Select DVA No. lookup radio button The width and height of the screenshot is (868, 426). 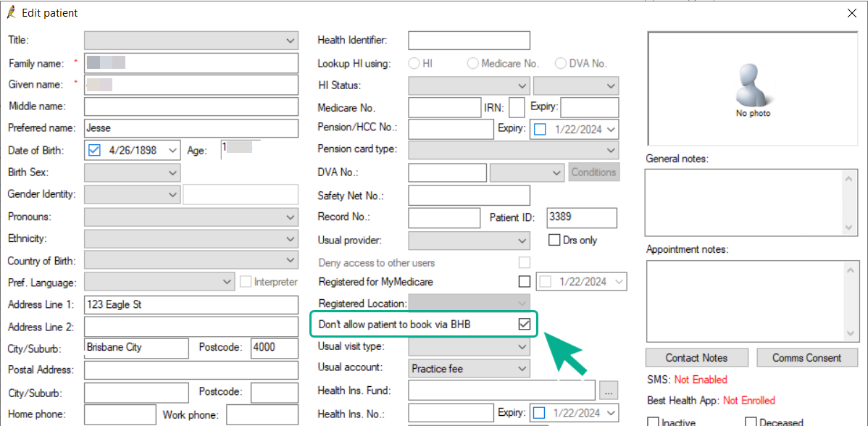[561, 63]
